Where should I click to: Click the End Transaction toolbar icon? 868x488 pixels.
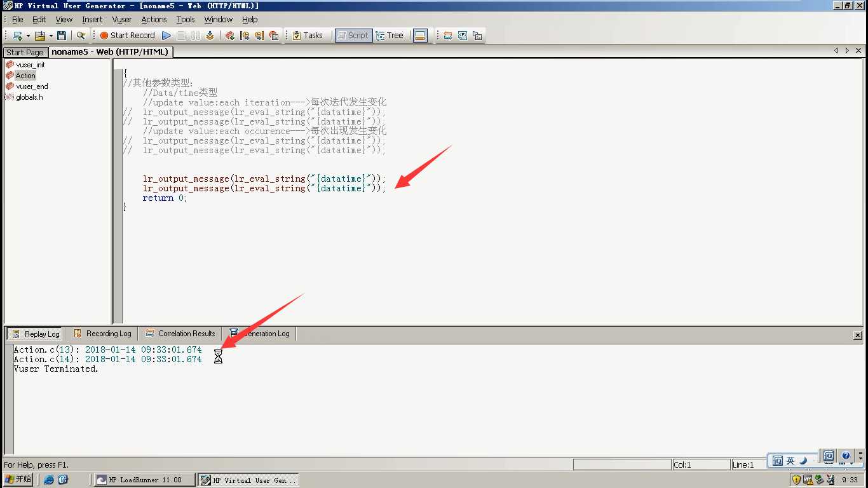pyautogui.click(x=259, y=36)
